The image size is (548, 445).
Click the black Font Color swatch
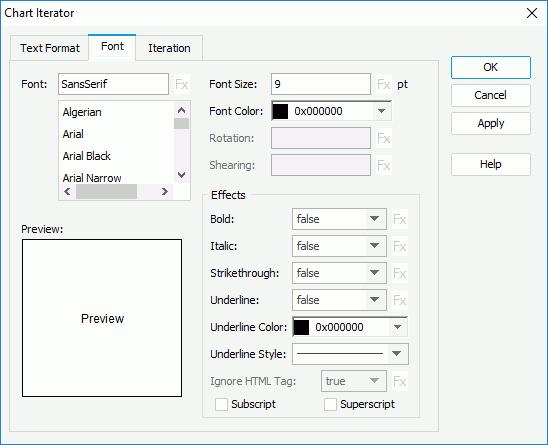tap(280, 112)
